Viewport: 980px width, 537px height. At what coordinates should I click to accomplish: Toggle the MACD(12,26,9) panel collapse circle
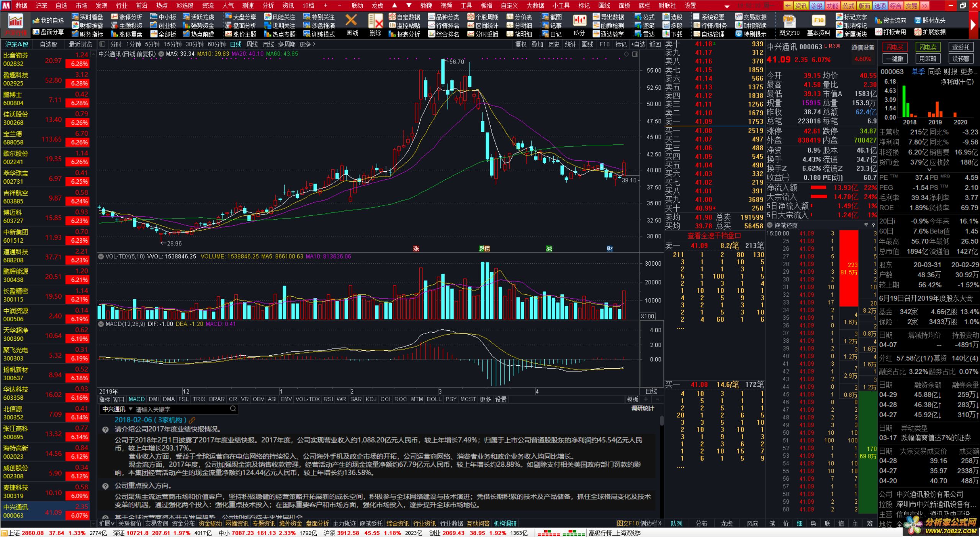(101, 324)
